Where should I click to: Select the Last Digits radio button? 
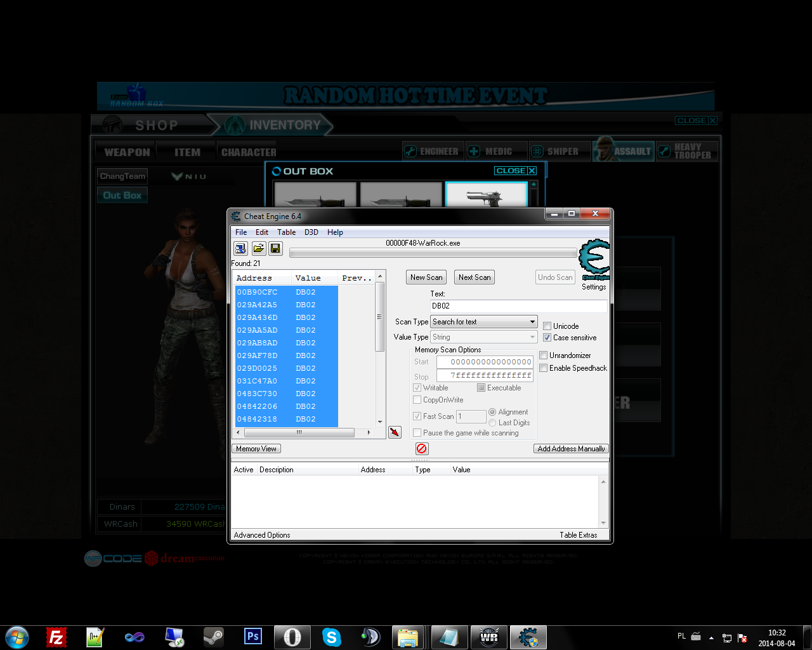(x=492, y=423)
